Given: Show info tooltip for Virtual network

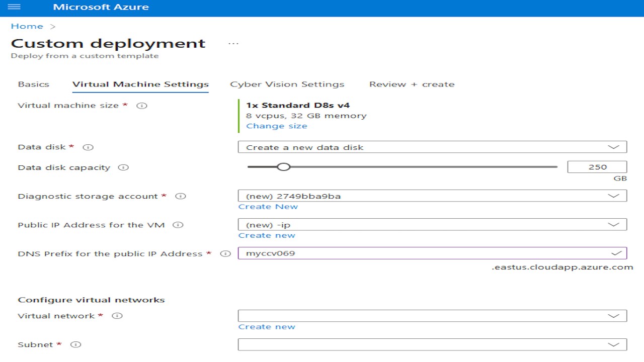Looking at the screenshot, I should pos(117,316).
